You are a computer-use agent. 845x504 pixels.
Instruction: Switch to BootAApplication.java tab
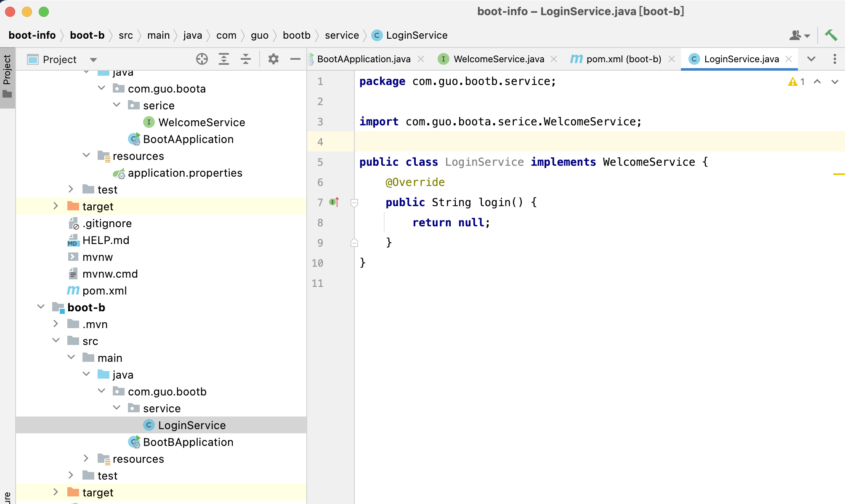coord(364,59)
